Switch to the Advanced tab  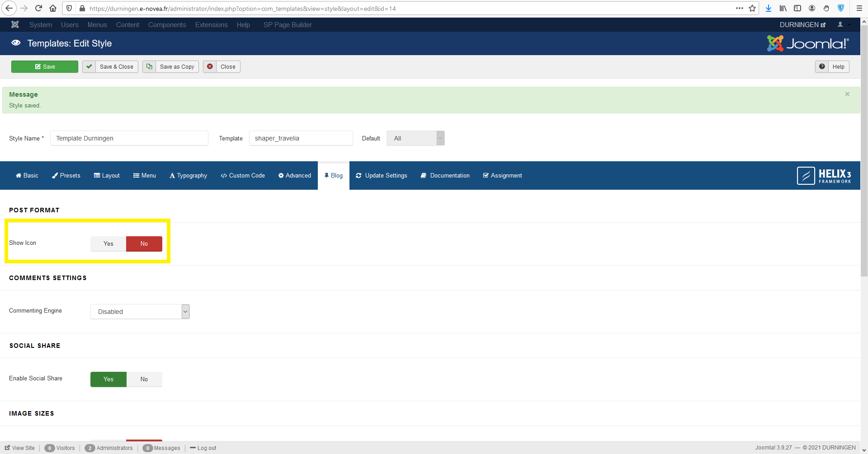coord(295,175)
